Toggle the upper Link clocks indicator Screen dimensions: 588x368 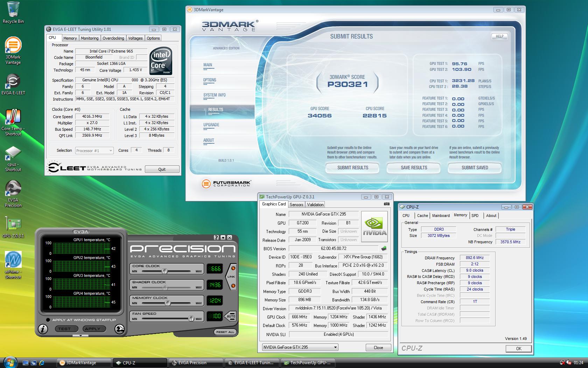233,268
